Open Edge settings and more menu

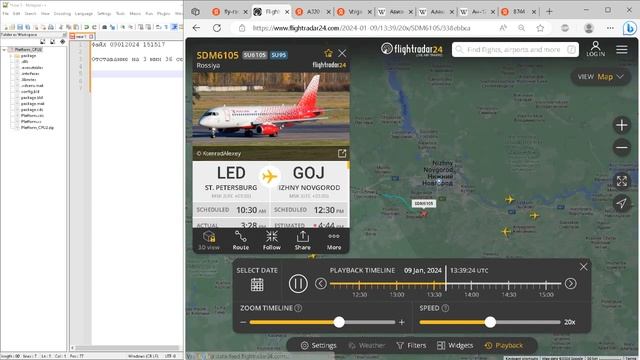[610, 28]
